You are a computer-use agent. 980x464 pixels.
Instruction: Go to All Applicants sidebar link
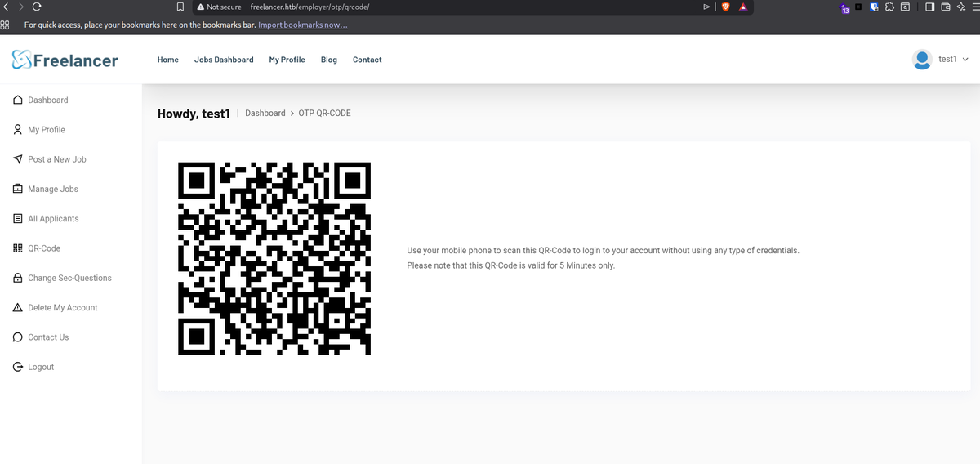pos(53,219)
